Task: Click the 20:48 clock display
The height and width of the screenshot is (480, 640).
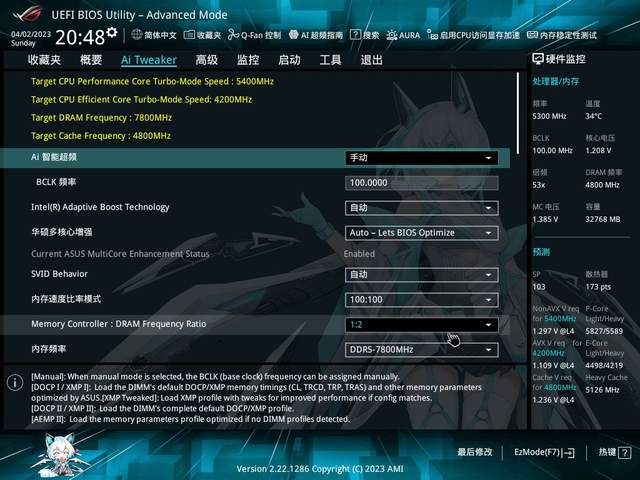Action: pos(80,37)
